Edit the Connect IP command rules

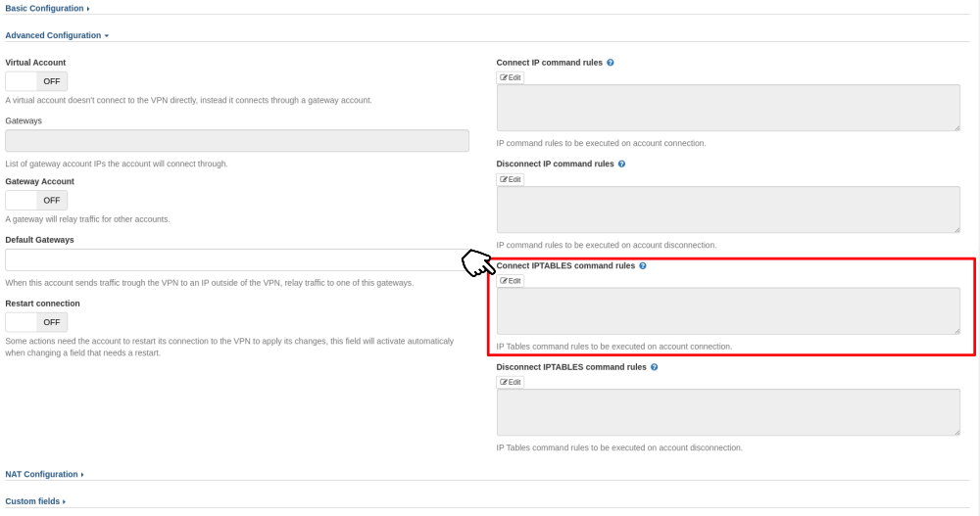click(511, 77)
